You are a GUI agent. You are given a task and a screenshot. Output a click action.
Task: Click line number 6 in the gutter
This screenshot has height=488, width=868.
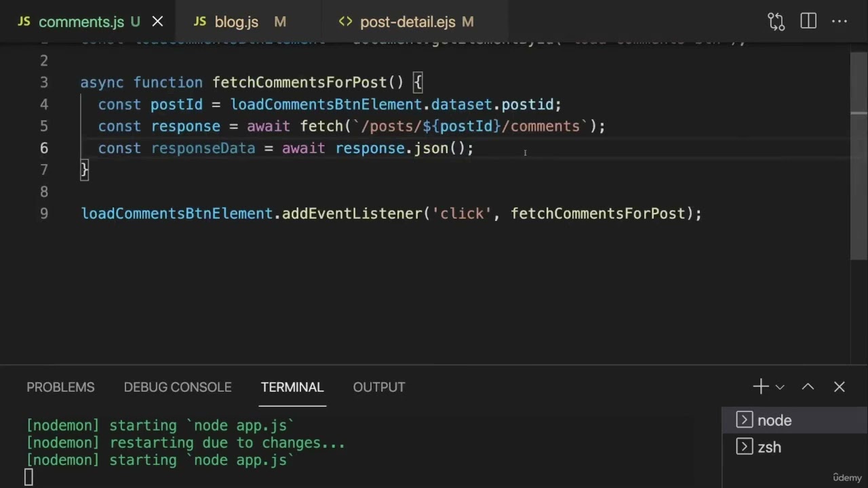tap(44, 148)
